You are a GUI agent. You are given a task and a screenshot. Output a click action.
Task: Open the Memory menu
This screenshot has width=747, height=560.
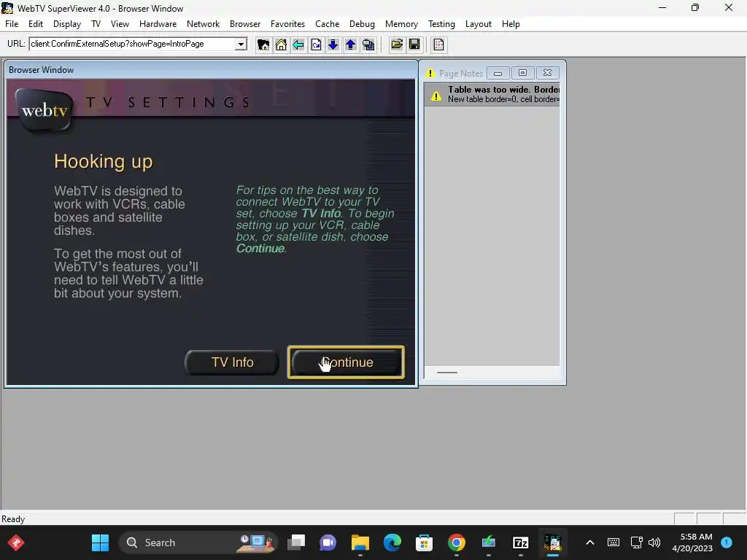[401, 24]
